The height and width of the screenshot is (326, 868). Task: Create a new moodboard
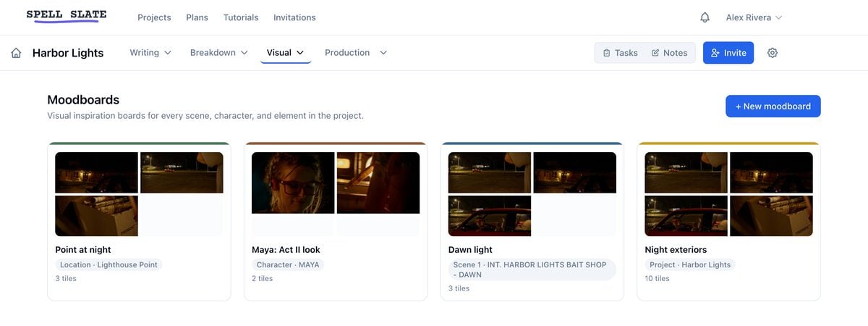(773, 106)
